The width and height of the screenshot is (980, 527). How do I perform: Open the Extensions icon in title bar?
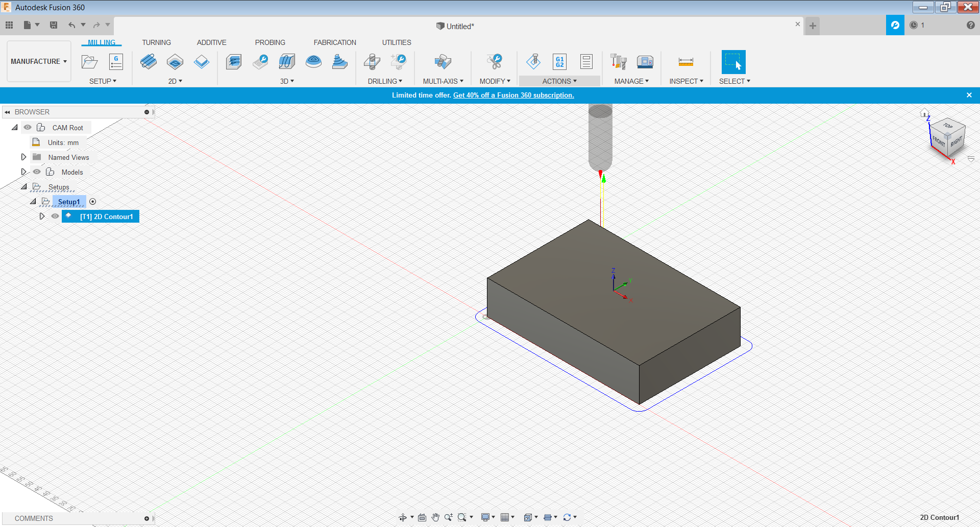(895, 25)
